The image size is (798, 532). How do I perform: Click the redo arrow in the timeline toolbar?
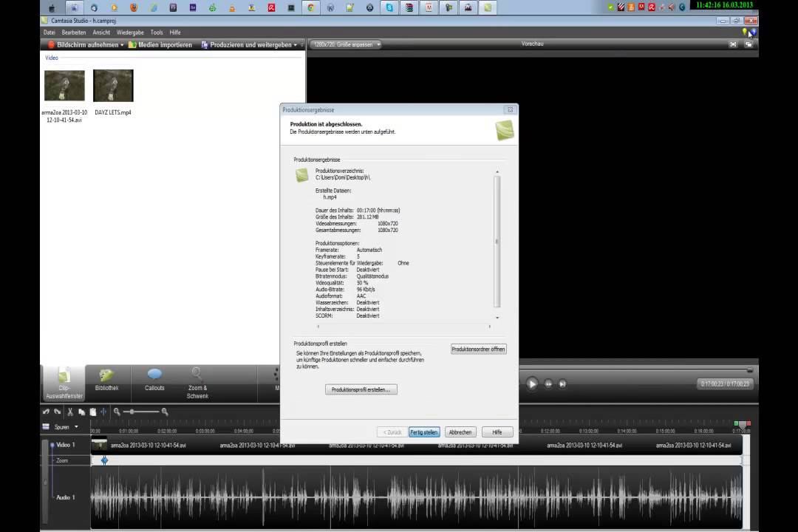58,412
